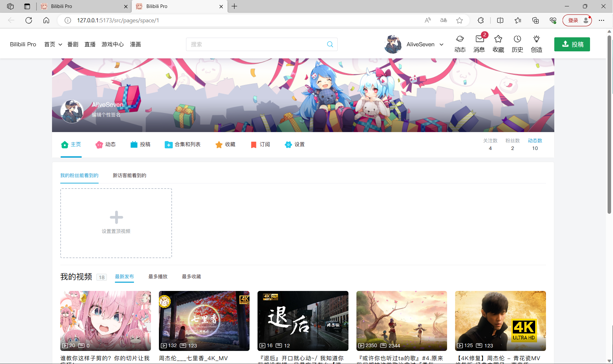Screen dimensions: 613x364
Task: Click the vertical page scrollbar
Action: pos(609,124)
